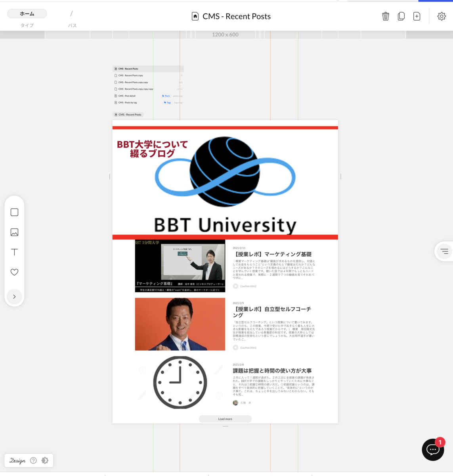The width and height of the screenshot is (453, 476).
Task: Click the 1200 x 600 size label
Action: [225, 35]
